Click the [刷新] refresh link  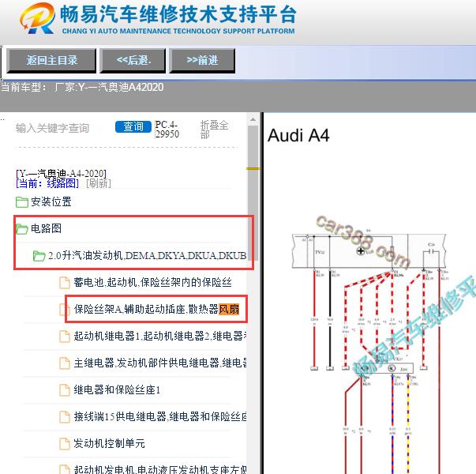pos(99,183)
